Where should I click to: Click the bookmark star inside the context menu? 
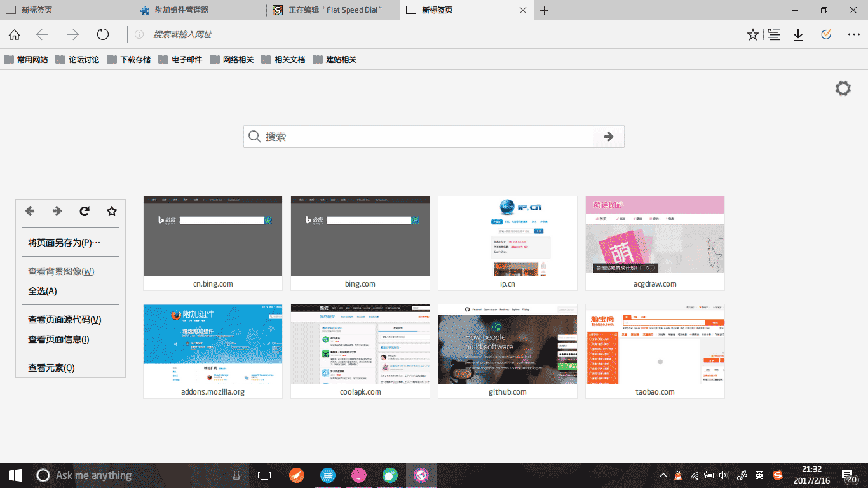111,210
